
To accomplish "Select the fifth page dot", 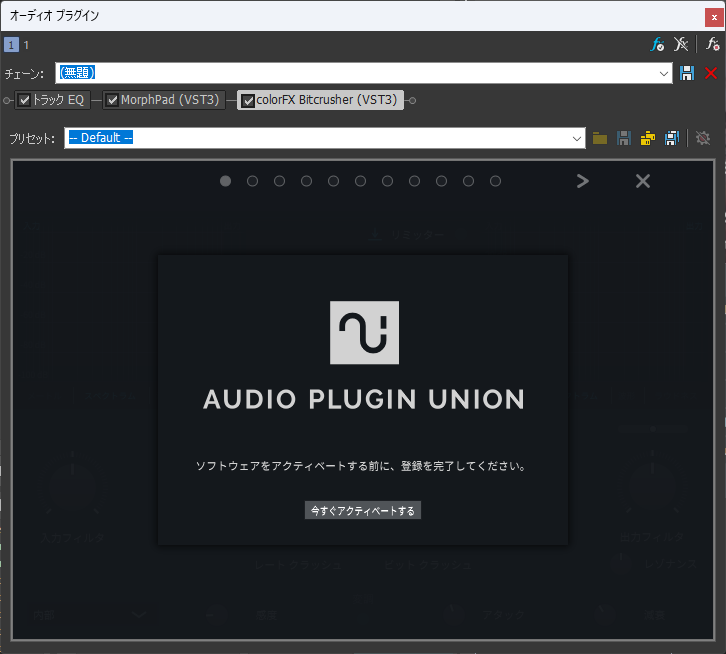I will pos(333,181).
